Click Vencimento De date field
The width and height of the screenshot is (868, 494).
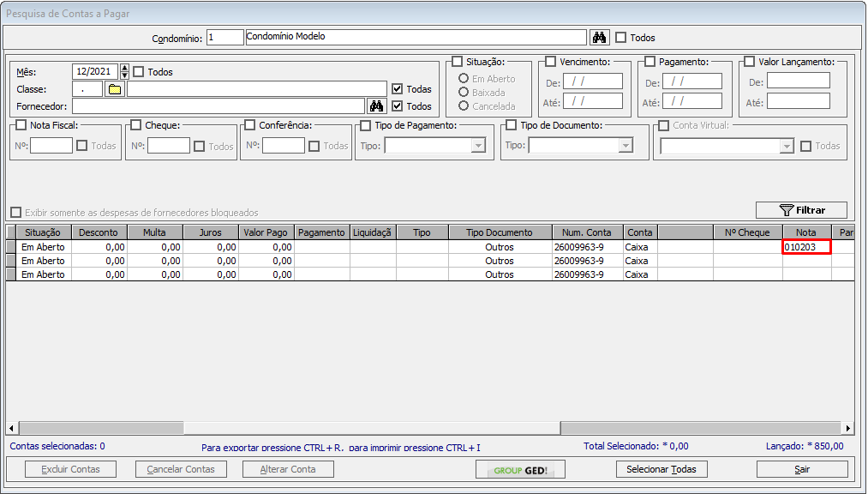593,81
